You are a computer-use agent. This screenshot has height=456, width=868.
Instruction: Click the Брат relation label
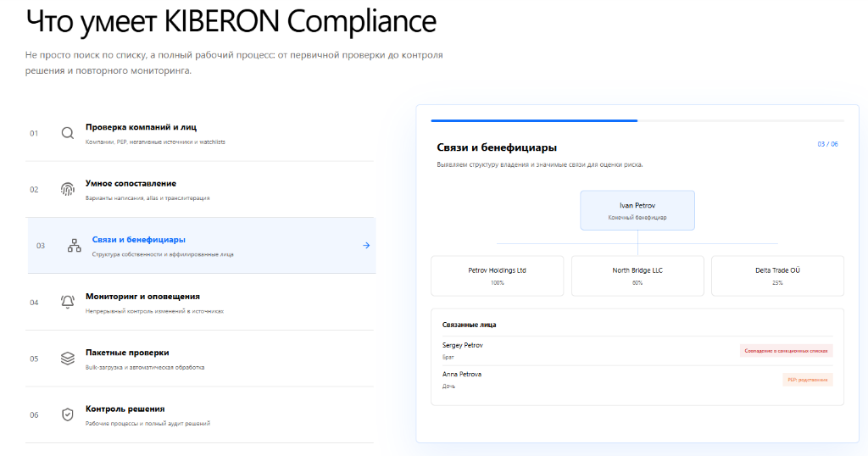[x=448, y=358]
